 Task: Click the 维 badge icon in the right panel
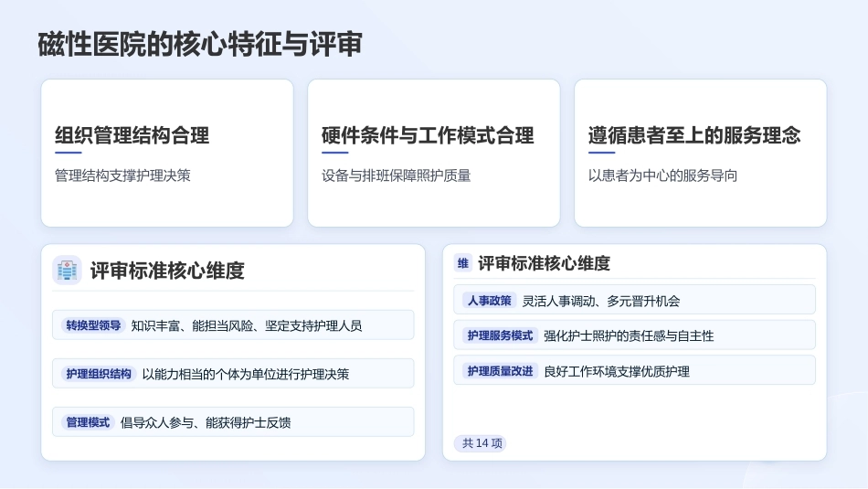point(463,263)
